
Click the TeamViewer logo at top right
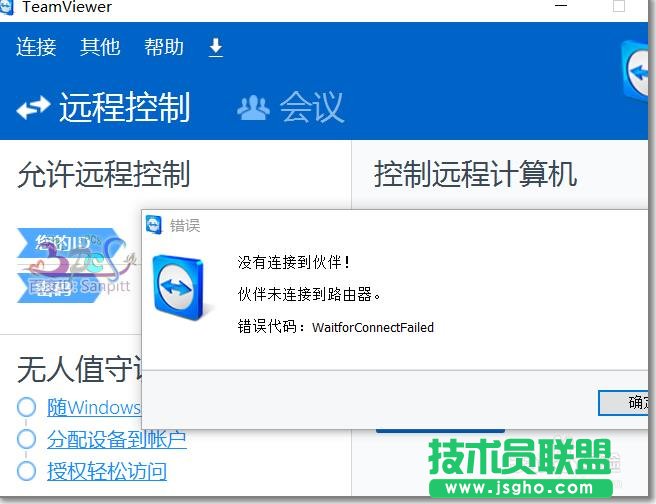point(635,71)
